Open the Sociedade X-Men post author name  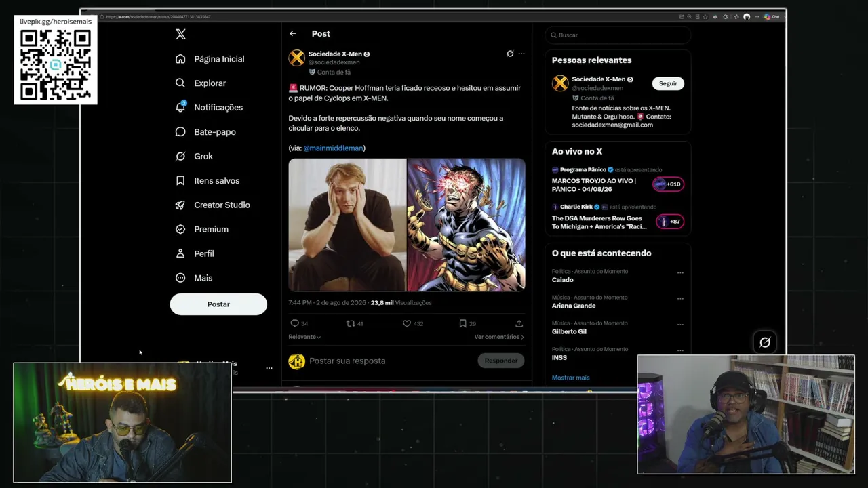[x=335, y=54]
